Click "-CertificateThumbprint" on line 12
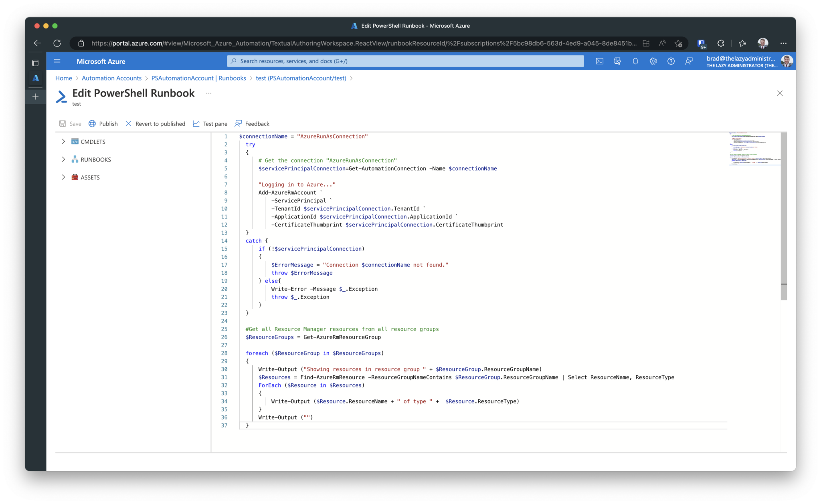Screen dimensions: 821x504 pyautogui.click(x=307, y=225)
